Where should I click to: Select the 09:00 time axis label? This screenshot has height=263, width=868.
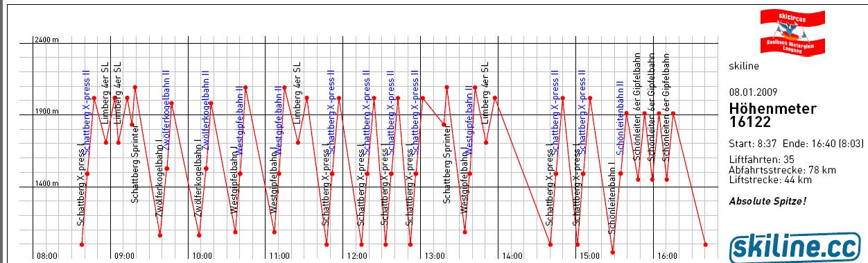(x=124, y=256)
